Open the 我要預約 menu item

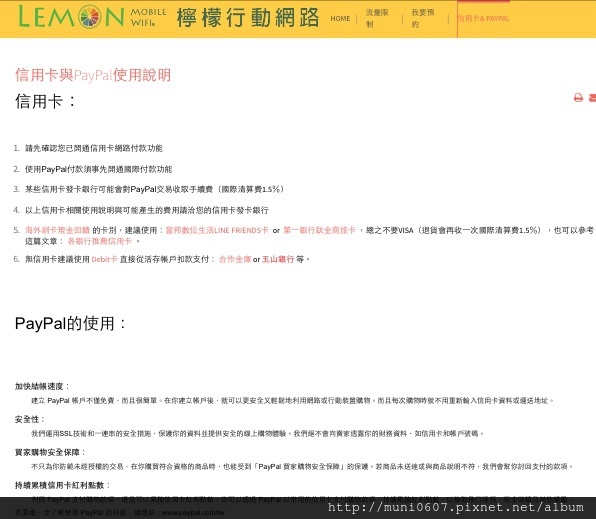[x=423, y=18]
